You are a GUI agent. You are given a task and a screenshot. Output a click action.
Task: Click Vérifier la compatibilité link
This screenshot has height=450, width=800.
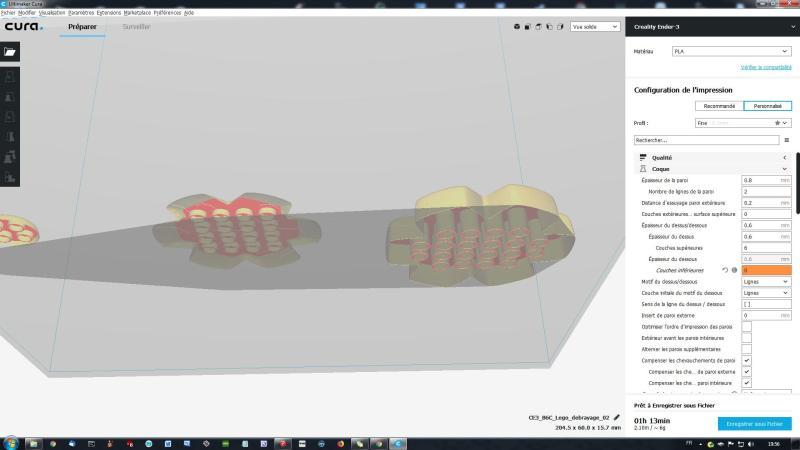coord(766,67)
